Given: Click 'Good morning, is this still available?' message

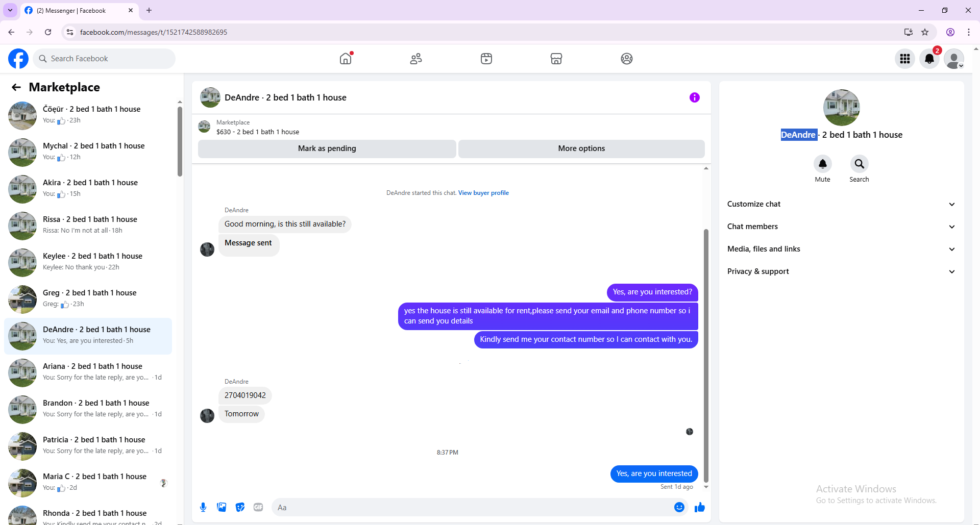Looking at the screenshot, I should [285, 224].
